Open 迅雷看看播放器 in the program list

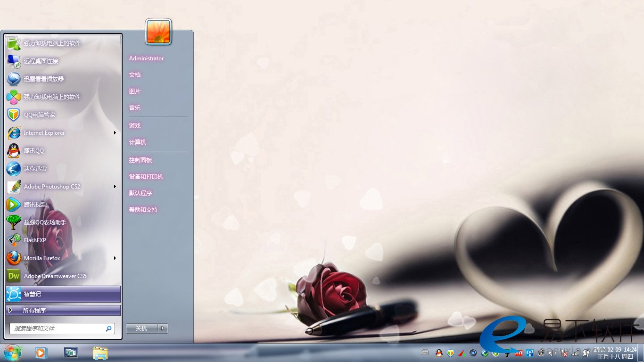pos(63,79)
